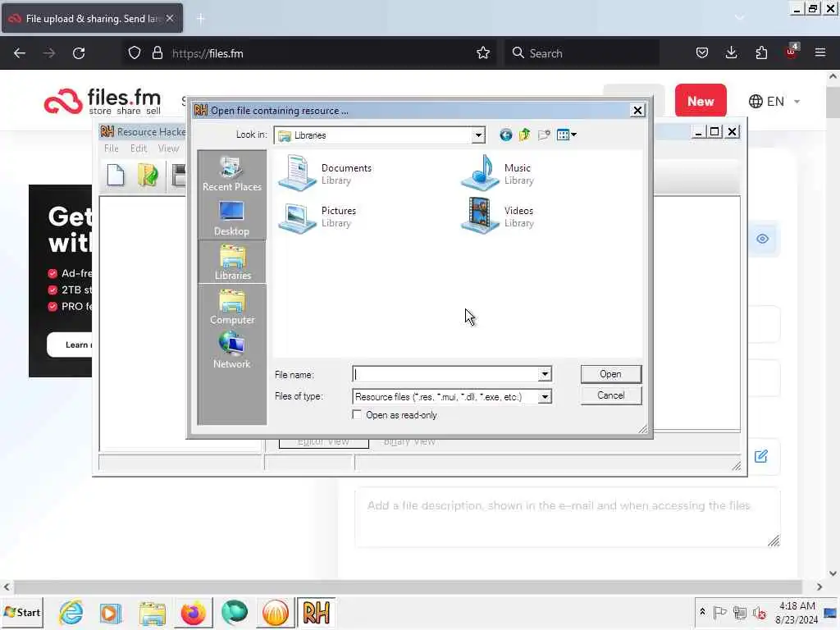Click the File name input field

[445, 374]
